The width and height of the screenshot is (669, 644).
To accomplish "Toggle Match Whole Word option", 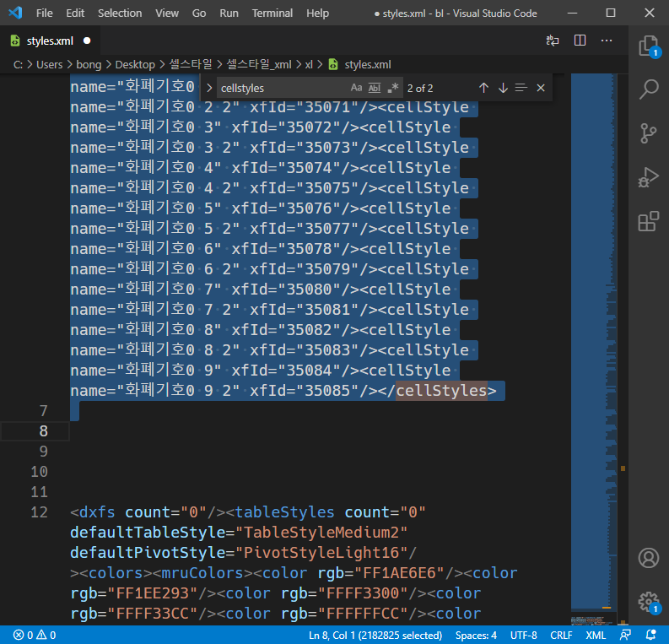I will [375, 88].
